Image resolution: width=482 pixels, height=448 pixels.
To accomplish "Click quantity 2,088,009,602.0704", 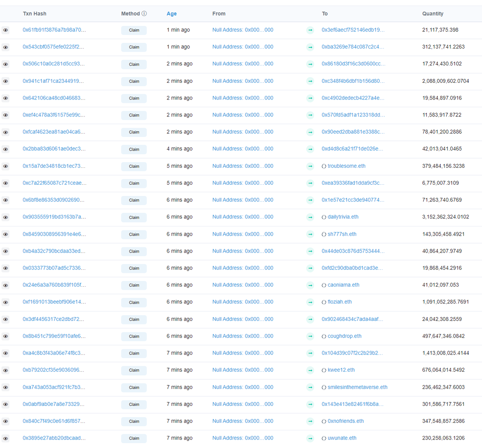I will click(x=445, y=81).
